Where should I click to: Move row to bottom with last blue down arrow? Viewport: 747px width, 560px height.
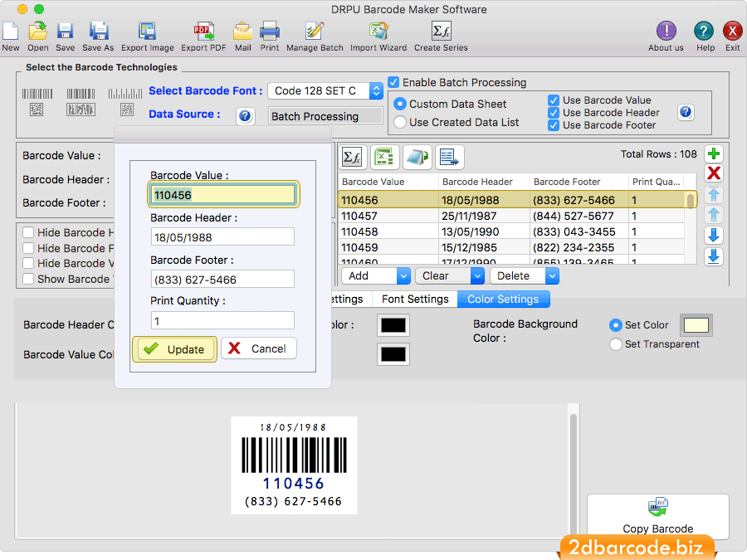713,256
